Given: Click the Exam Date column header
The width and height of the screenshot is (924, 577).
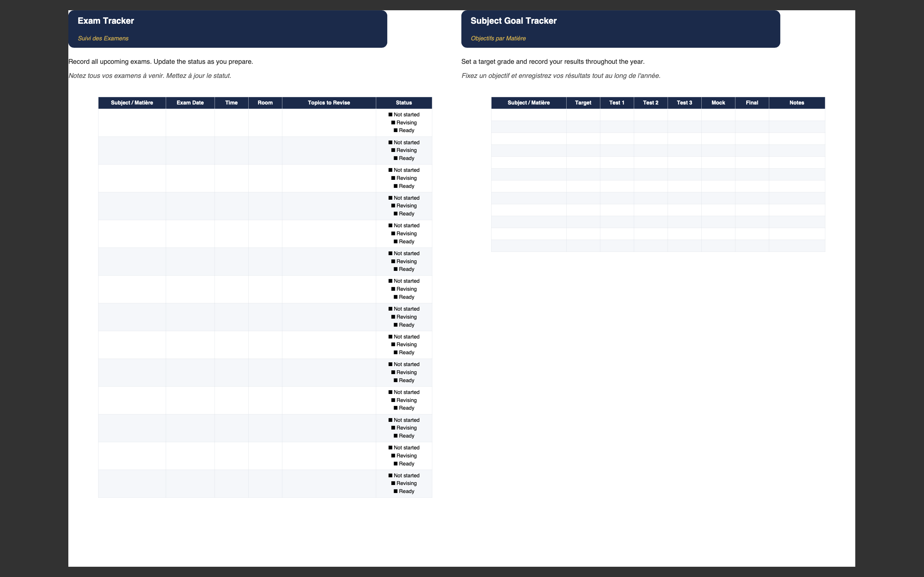Looking at the screenshot, I should point(190,103).
